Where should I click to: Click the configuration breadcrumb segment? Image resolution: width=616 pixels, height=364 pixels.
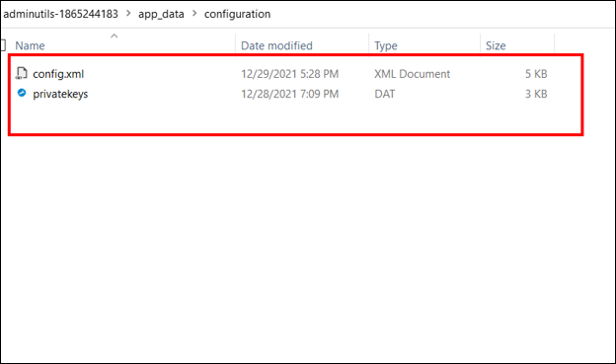coord(237,14)
